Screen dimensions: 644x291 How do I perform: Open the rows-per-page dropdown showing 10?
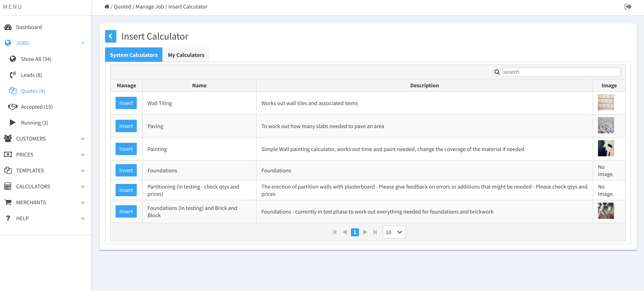(394, 232)
